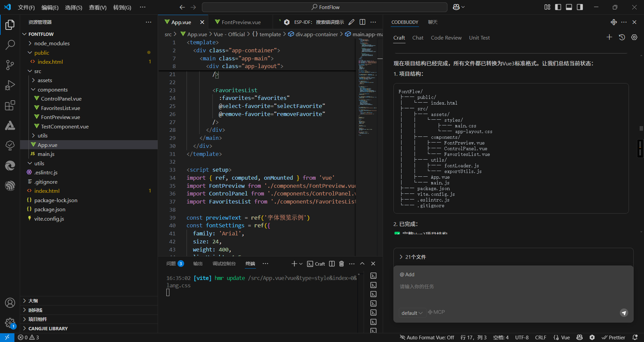This screenshot has width=644, height=342.
Task: Create a new terminal with the plus icon
Action: coord(294,264)
